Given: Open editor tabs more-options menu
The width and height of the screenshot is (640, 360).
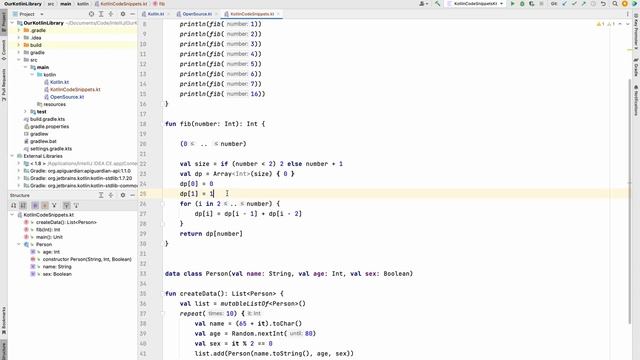Looking at the screenshot, I should pyautogui.click(x=628, y=14).
